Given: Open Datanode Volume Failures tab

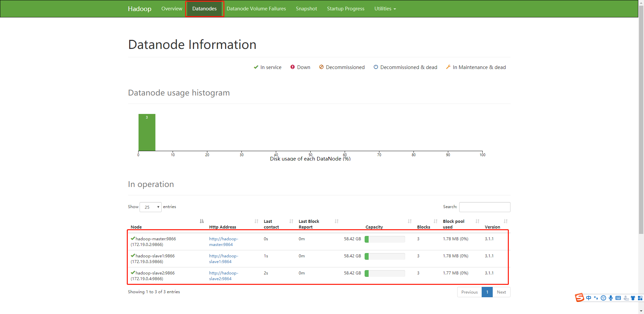Looking at the screenshot, I should pos(256,9).
